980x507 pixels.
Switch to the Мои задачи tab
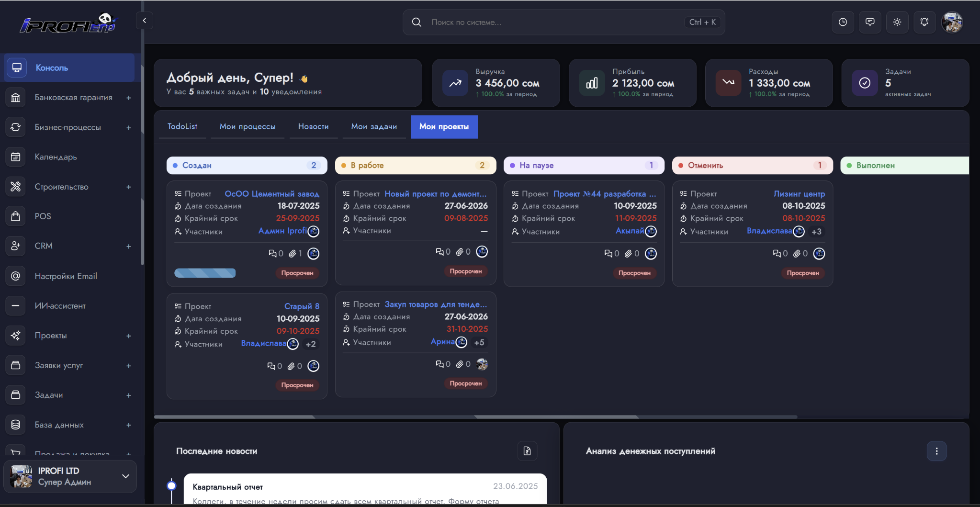(x=374, y=126)
